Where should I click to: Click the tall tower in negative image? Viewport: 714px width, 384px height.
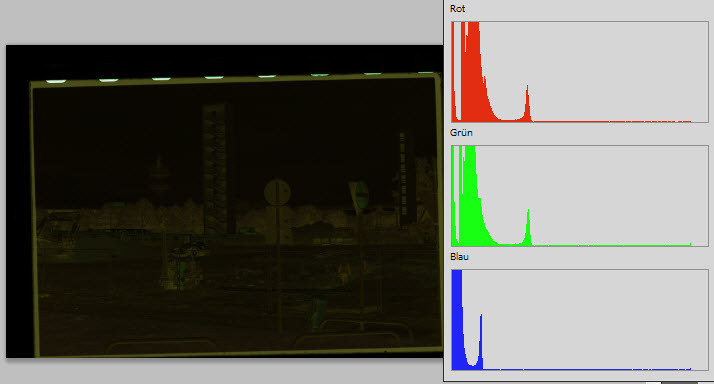click(x=215, y=169)
